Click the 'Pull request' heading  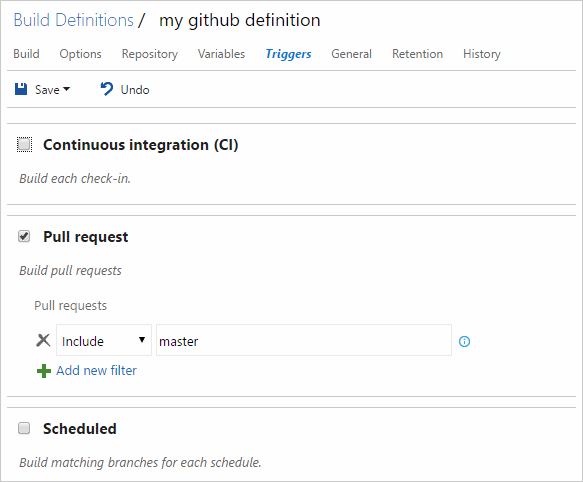[x=86, y=237]
